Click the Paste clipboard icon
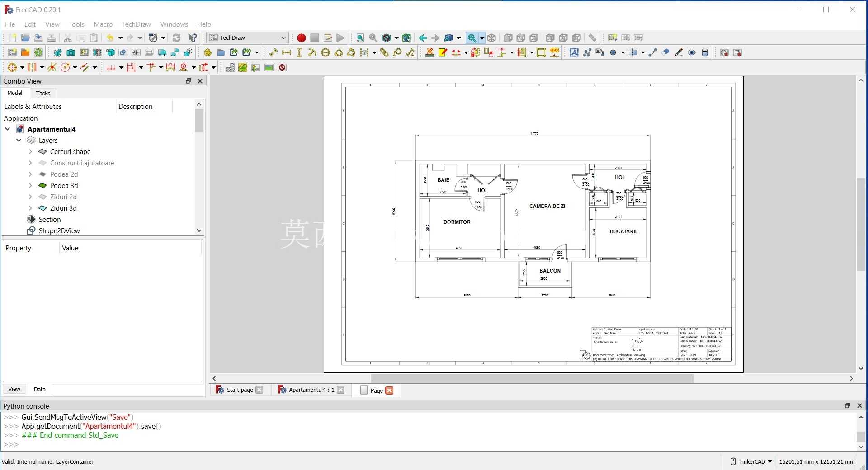The height and width of the screenshot is (470, 868). click(x=94, y=38)
